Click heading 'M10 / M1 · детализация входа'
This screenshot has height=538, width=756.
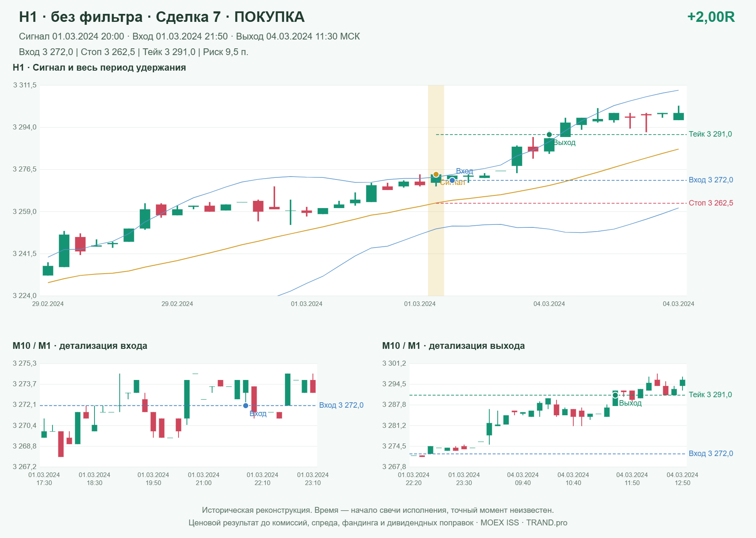pos(80,346)
